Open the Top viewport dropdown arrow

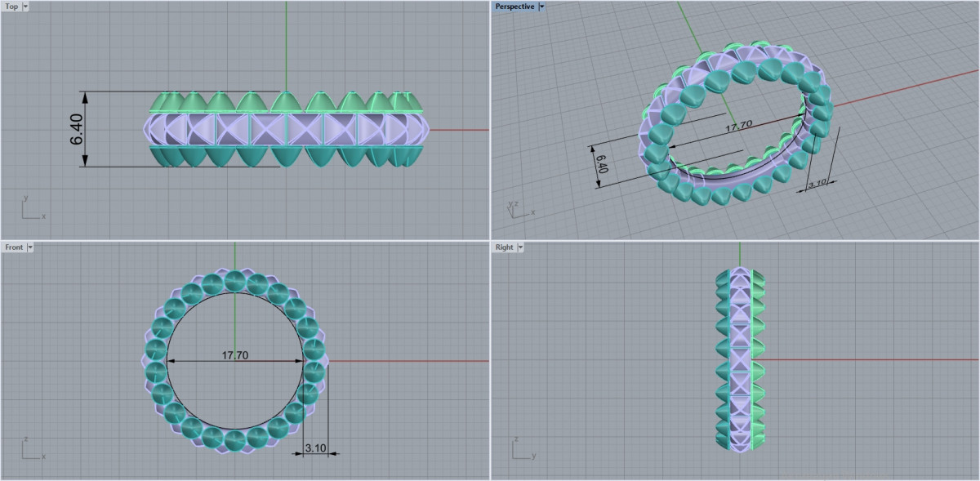point(25,7)
